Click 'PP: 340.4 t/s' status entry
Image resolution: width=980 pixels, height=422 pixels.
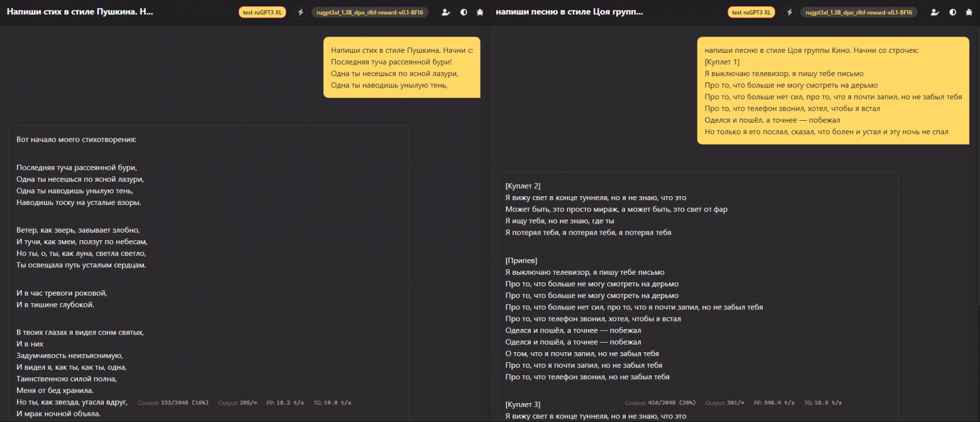point(775,403)
